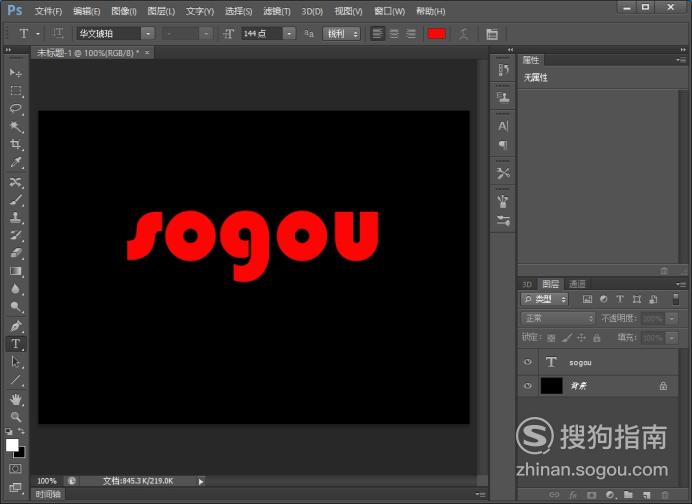Hide the 背景 background layer
The image size is (692, 504).
coord(527,386)
